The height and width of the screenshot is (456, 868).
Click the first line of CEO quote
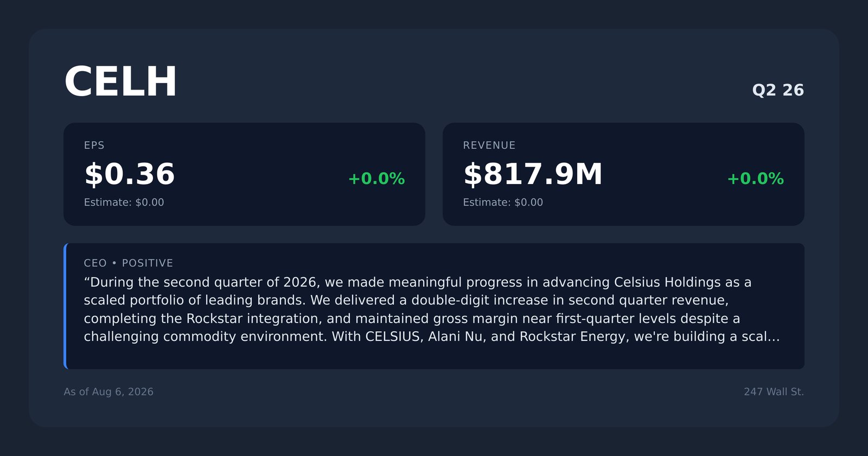(418, 282)
